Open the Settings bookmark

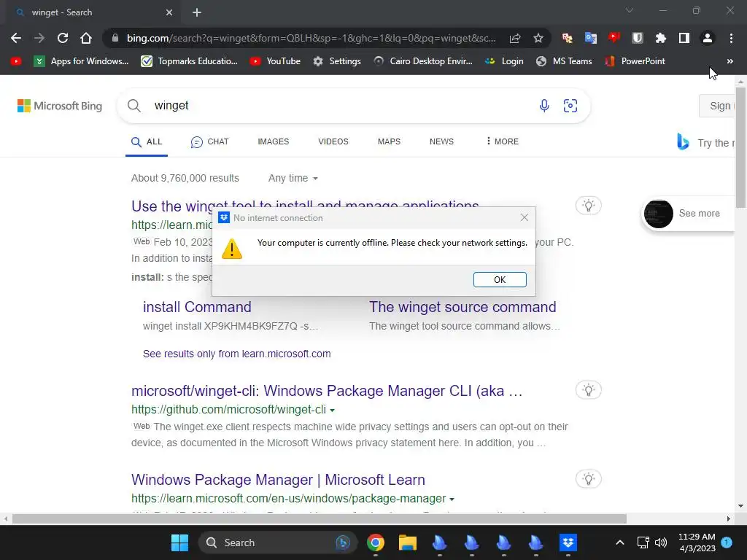(337, 61)
